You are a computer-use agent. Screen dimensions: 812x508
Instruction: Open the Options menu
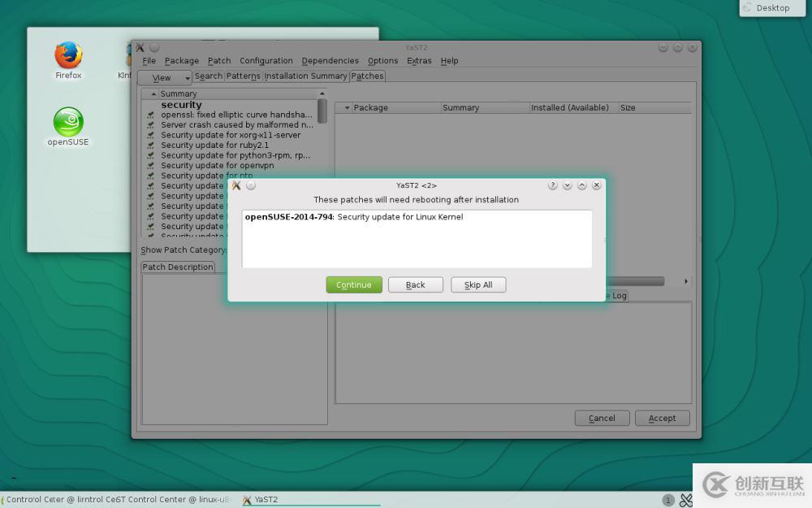click(x=382, y=61)
